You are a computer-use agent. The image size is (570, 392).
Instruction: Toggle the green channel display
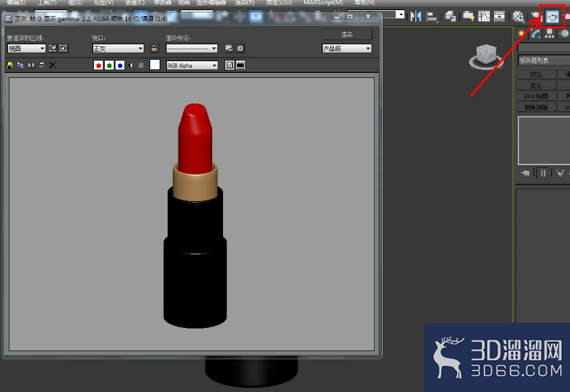[x=109, y=66]
